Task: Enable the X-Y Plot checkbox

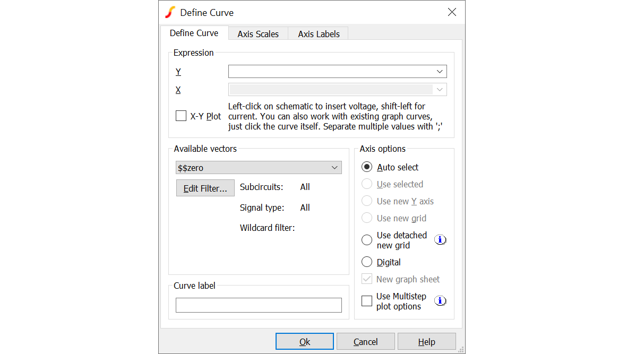Action: 181,116
